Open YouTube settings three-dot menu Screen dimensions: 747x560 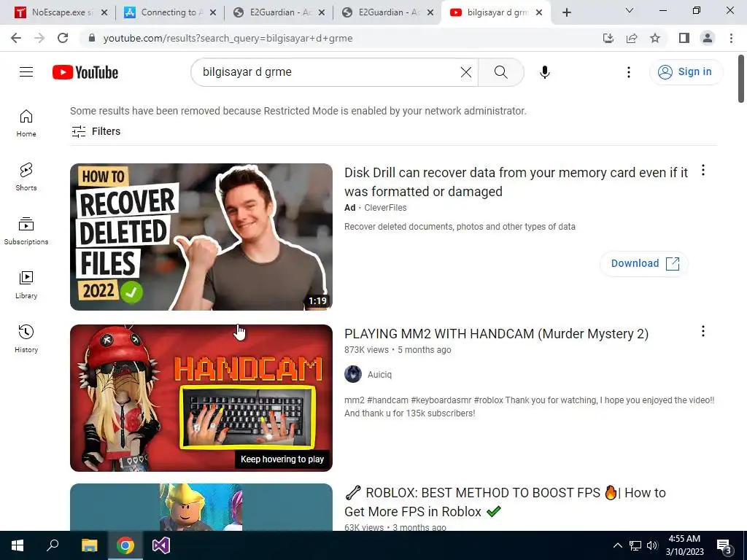[x=629, y=72]
